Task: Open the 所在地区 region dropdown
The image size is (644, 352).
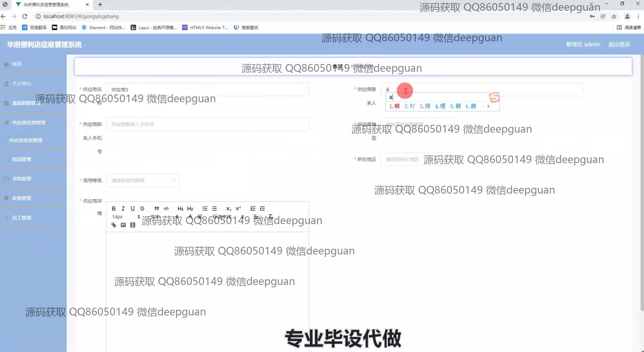Action: (x=417, y=159)
